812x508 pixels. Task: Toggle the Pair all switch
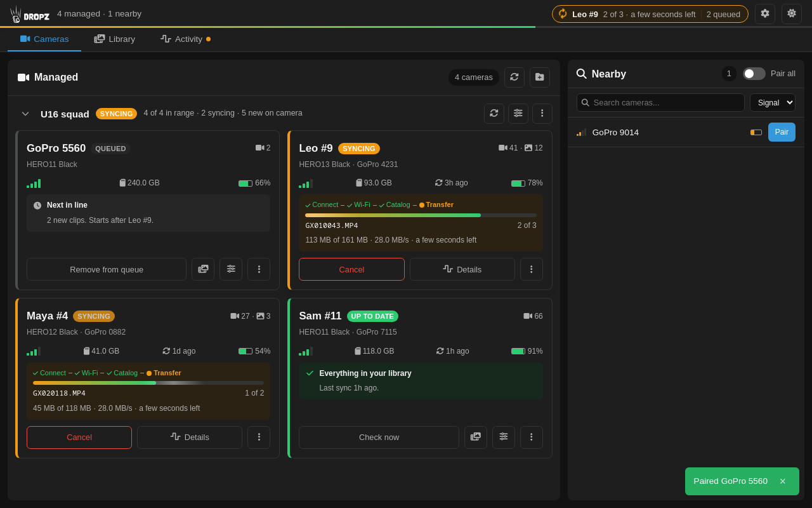point(754,74)
